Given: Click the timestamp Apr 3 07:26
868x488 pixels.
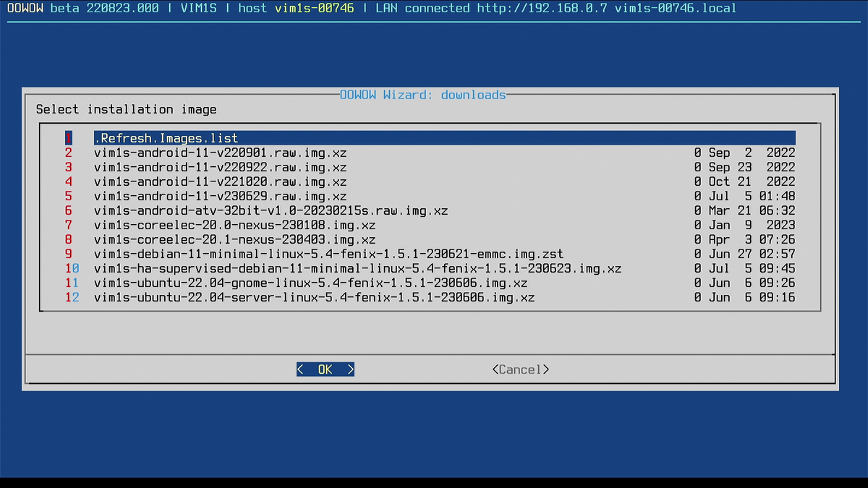Looking at the screenshot, I should click(x=752, y=239).
